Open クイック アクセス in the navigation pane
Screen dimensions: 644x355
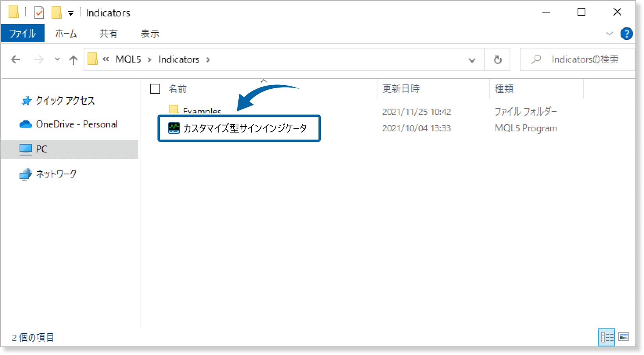(64, 100)
